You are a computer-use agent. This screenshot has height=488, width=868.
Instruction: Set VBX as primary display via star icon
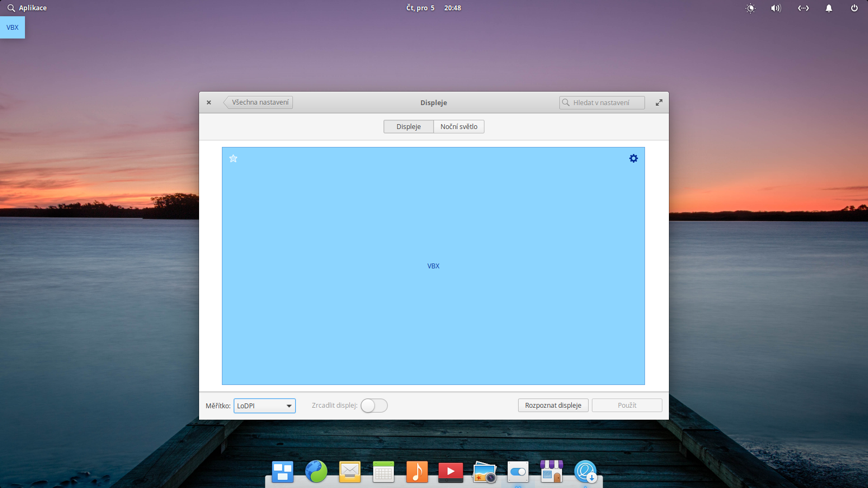233,158
